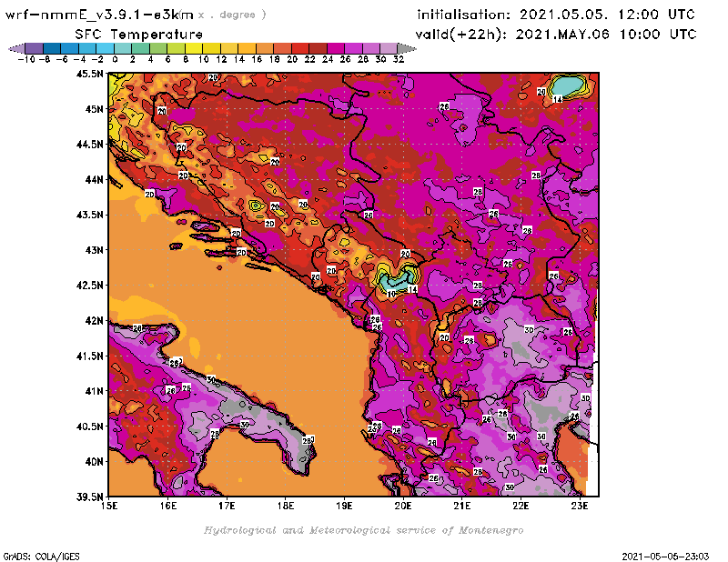Click the 43N latitude label
The image size is (728, 562).
[94, 250]
